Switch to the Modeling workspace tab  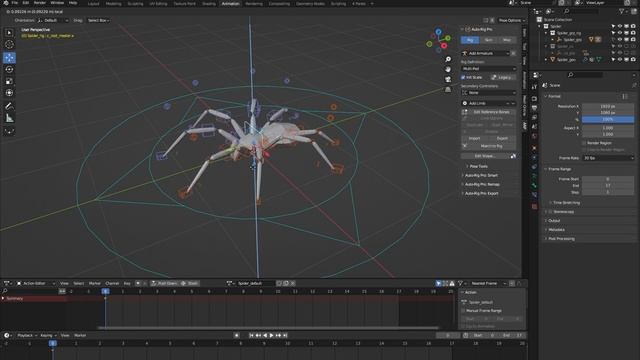113,4
